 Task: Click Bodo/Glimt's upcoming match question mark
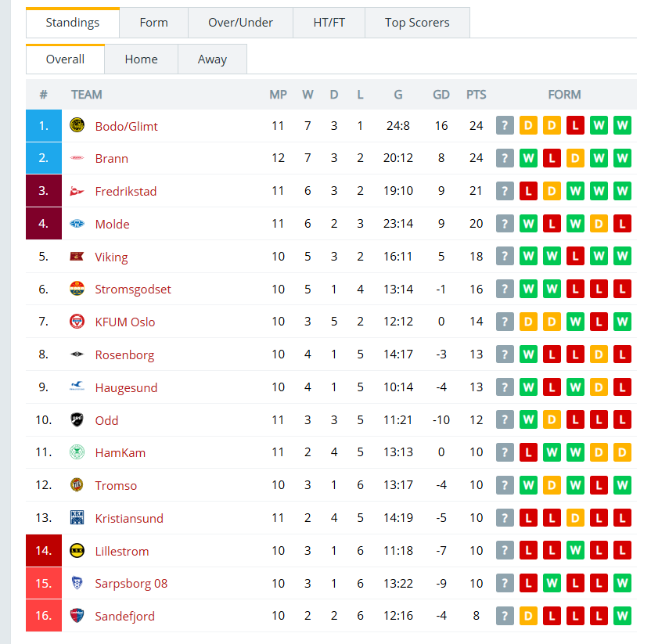505,125
